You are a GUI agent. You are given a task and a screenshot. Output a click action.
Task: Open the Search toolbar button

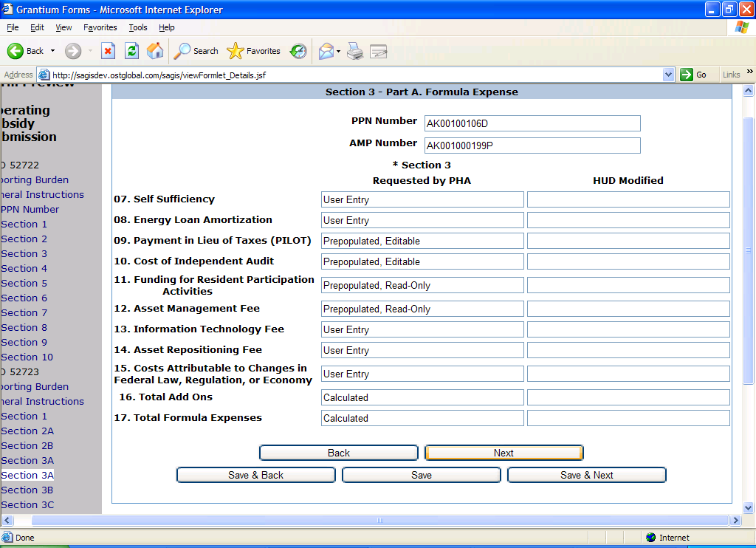click(196, 51)
